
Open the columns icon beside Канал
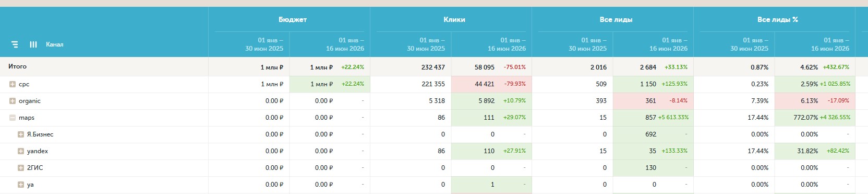click(33, 44)
